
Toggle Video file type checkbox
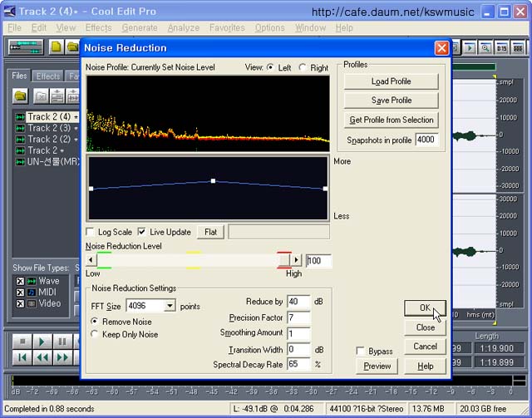pos(20,303)
